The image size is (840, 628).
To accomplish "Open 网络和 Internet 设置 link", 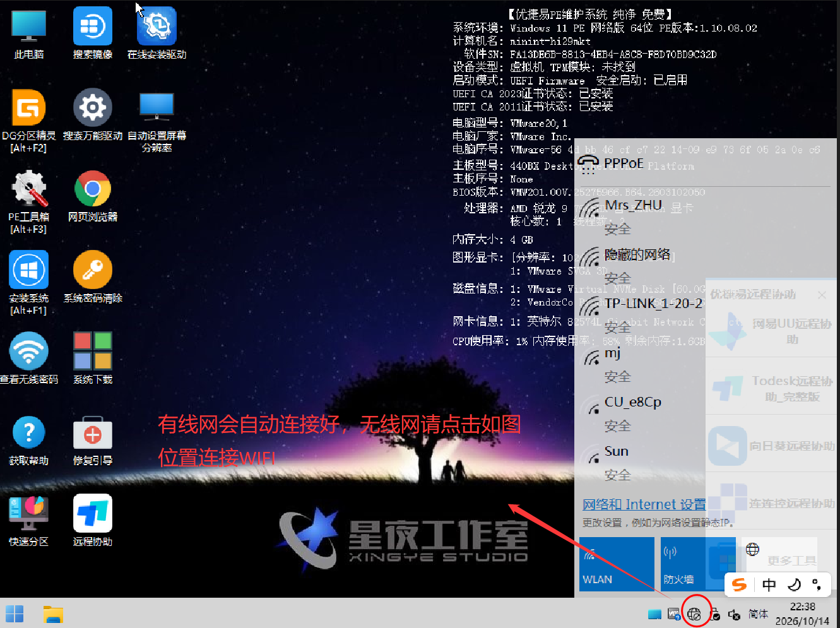I will tap(644, 504).
